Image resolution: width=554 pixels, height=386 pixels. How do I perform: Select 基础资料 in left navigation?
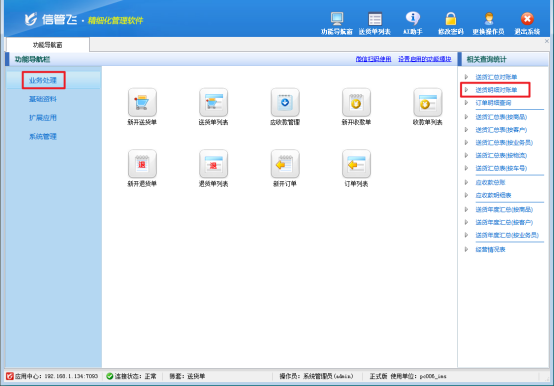(x=43, y=99)
